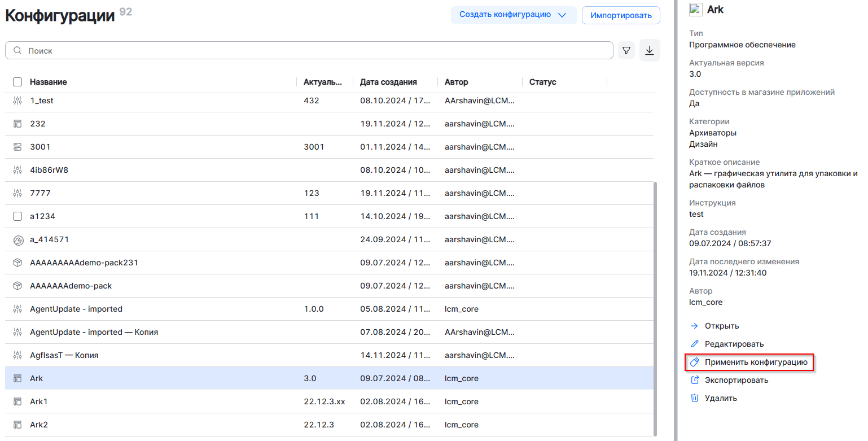Click the package icon for AAAAAAAdemo-pack
Screen dimensions: 868x441
[x=17, y=286]
